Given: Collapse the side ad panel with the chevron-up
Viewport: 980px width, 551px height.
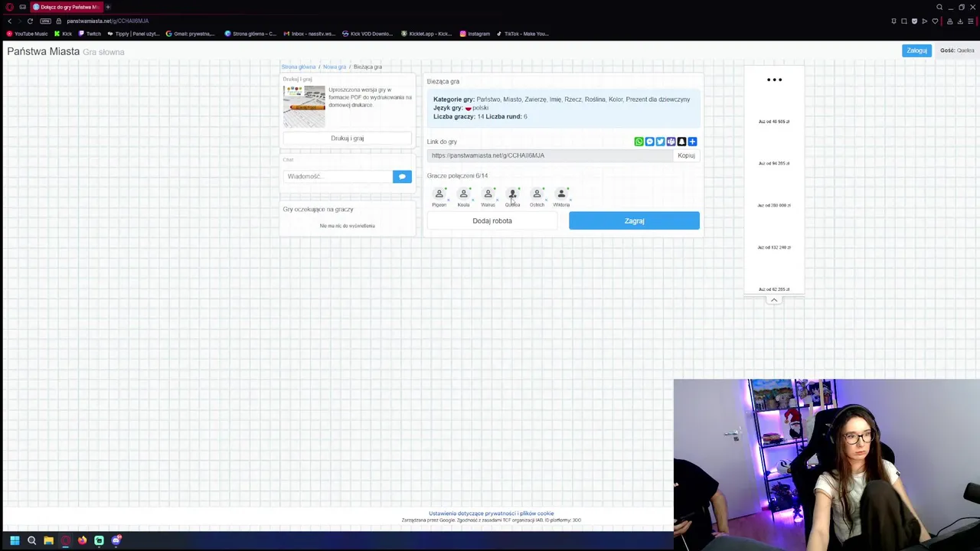Looking at the screenshot, I should [x=774, y=300].
